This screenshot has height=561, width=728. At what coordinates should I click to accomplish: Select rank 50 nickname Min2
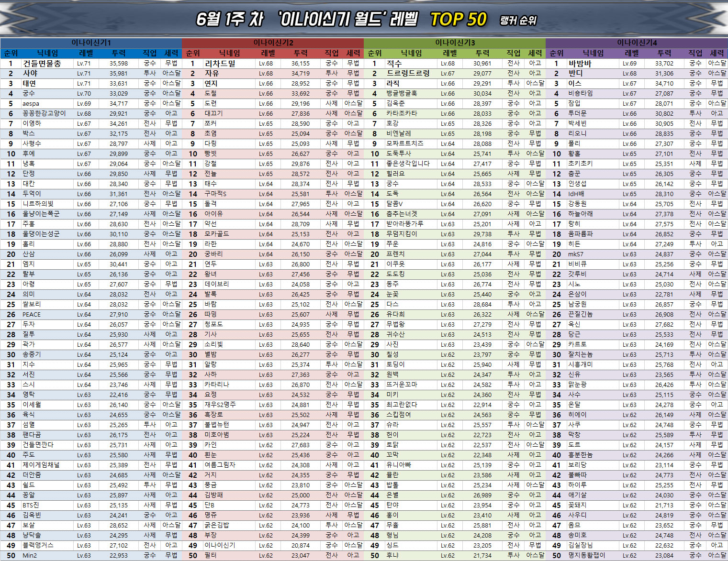(29, 556)
